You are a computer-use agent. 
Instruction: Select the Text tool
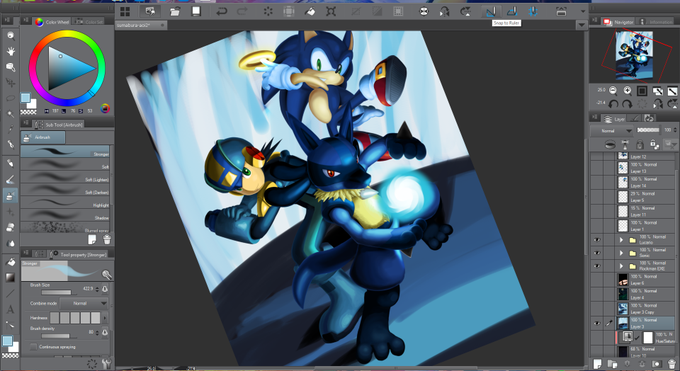coord(10,309)
